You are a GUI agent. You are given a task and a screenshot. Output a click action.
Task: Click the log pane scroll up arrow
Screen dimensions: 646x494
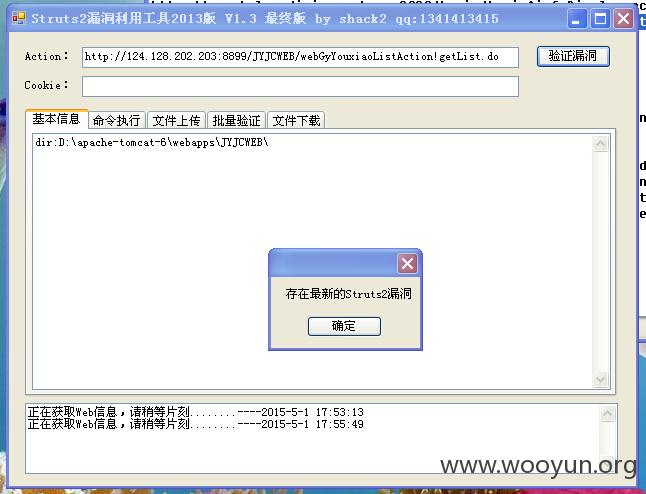[607, 414]
